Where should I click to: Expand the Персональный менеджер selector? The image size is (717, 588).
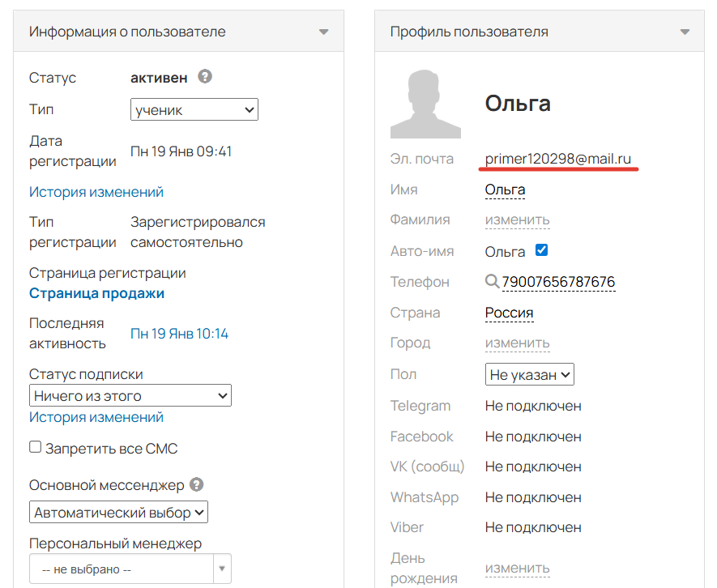click(221, 569)
